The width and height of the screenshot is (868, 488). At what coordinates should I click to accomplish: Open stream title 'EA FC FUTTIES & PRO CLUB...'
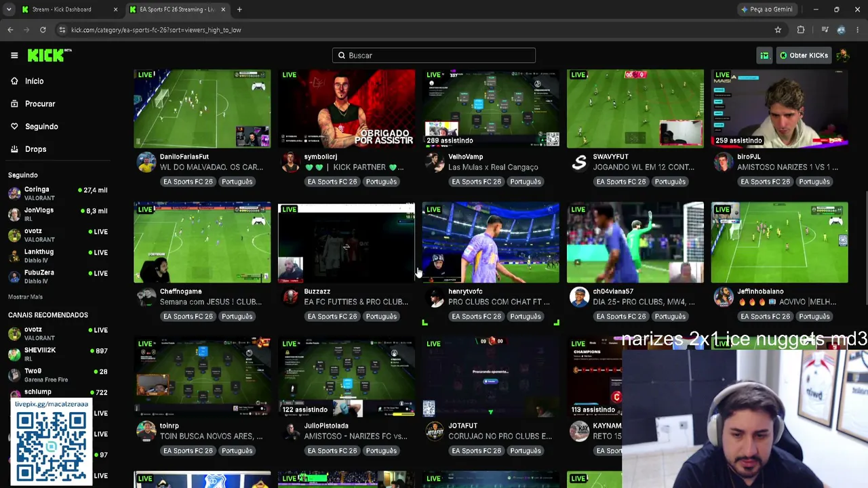pyautogui.click(x=356, y=302)
